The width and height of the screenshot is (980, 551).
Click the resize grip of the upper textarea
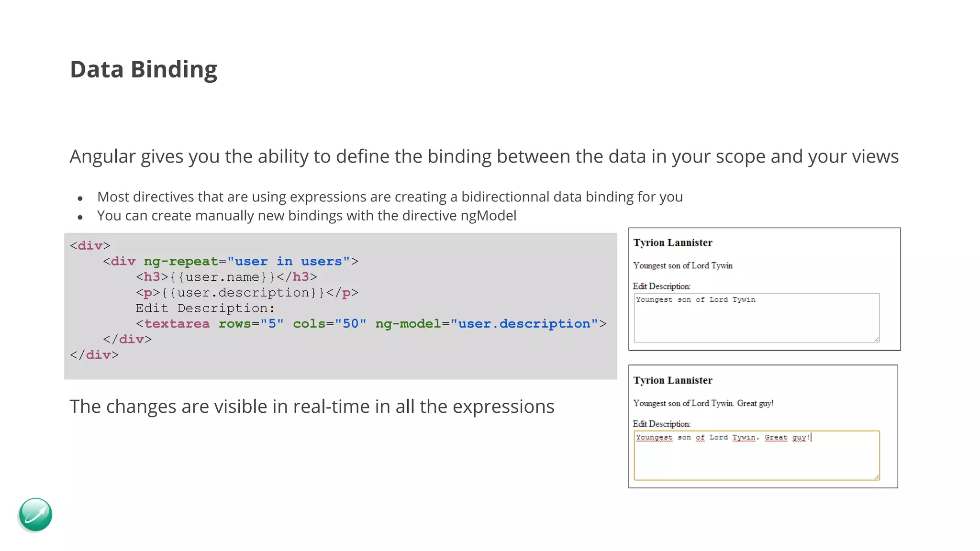876,339
